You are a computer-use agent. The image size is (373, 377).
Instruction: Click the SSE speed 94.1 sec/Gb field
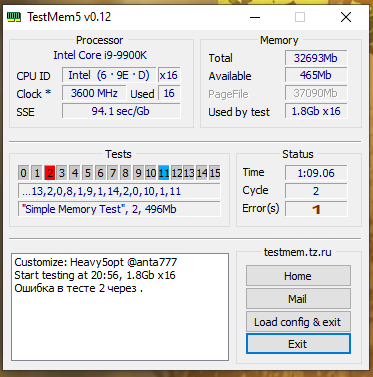click(x=121, y=111)
